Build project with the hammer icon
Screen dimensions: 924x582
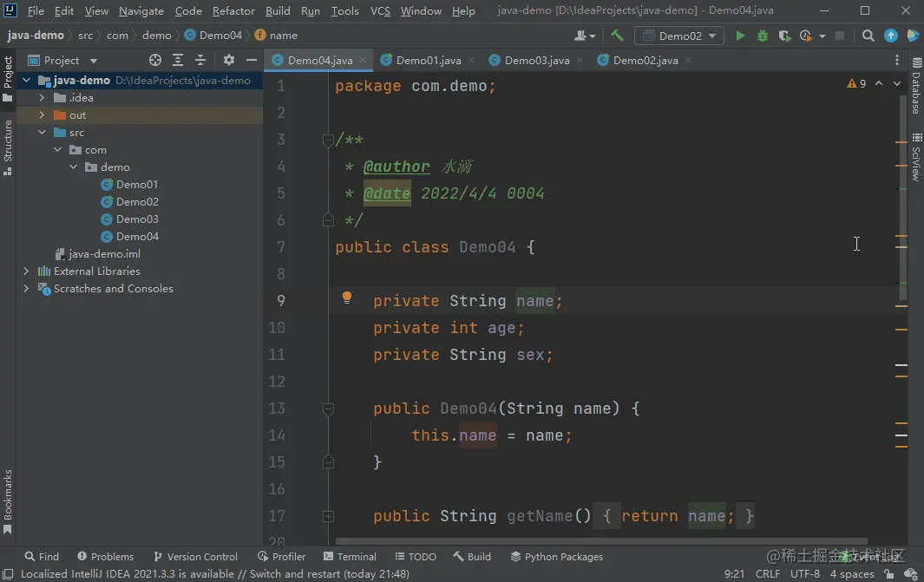(x=617, y=36)
